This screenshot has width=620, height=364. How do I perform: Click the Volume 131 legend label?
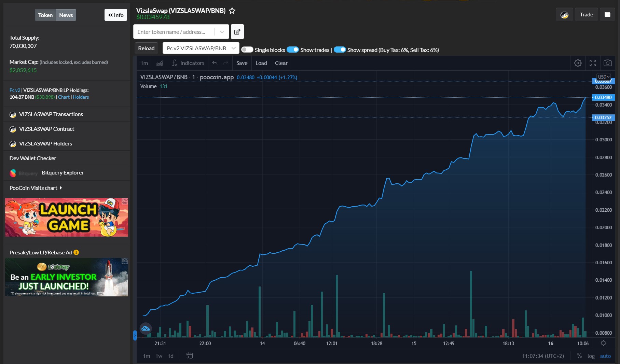pyautogui.click(x=154, y=86)
